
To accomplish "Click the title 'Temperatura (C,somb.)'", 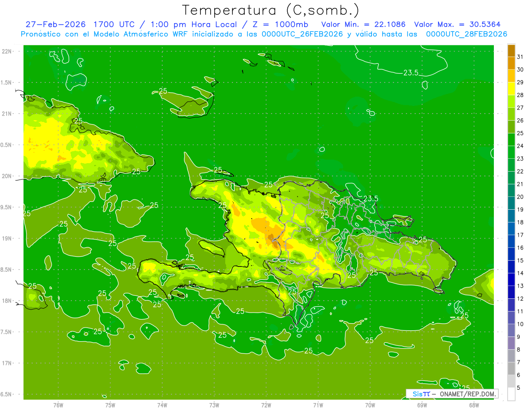I will point(271,10).
